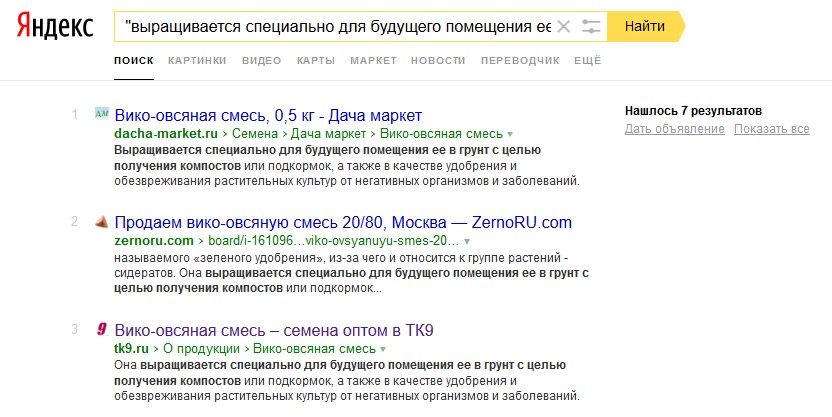Image resolution: width=832 pixels, height=417 pixels.
Task: Expand dropdown arrow after dacha-market.ru breadcrumb
Action: [510, 134]
